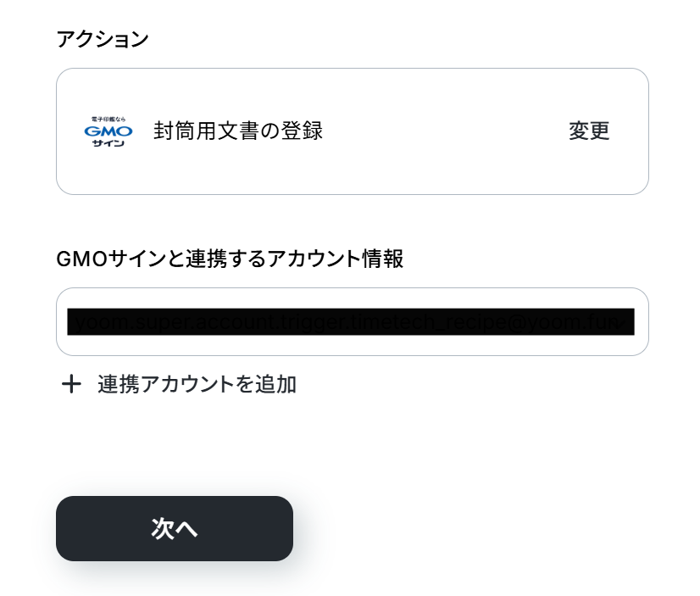Proceed with the 次へ button
Screen dimensions: 700x596
point(175,528)
